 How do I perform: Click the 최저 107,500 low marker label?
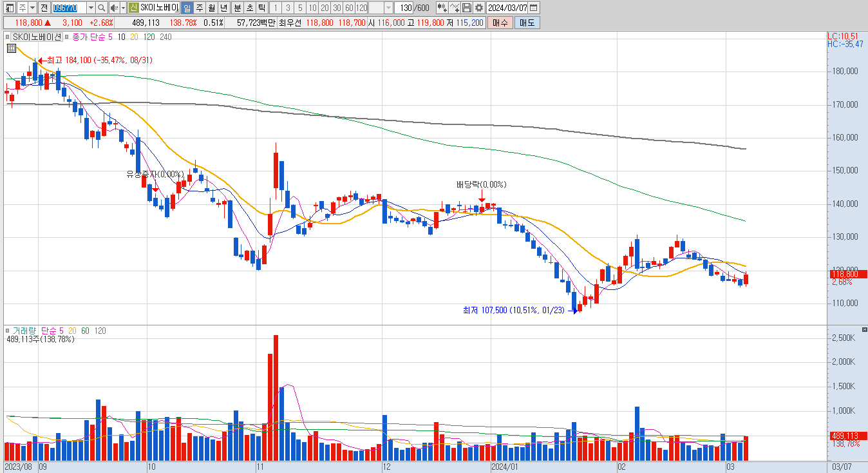[x=513, y=310]
